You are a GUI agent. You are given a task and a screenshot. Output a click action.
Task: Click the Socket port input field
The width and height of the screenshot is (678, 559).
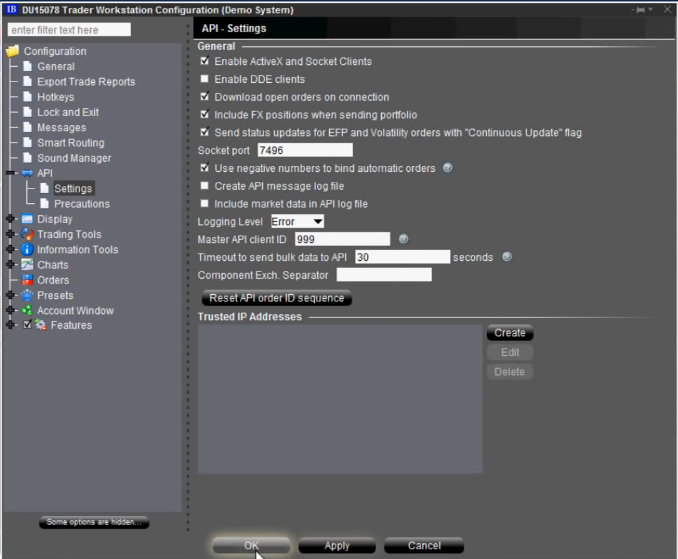pyautogui.click(x=290, y=150)
